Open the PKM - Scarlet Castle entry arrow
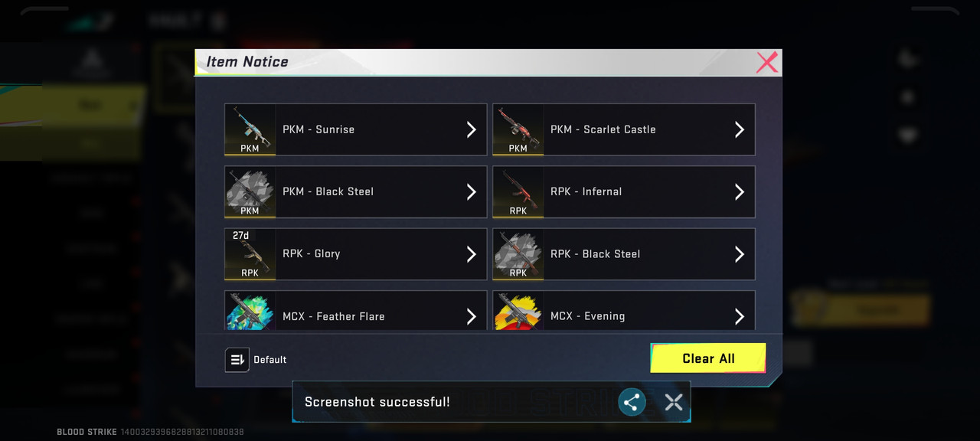The width and height of the screenshot is (980, 441). (x=740, y=129)
